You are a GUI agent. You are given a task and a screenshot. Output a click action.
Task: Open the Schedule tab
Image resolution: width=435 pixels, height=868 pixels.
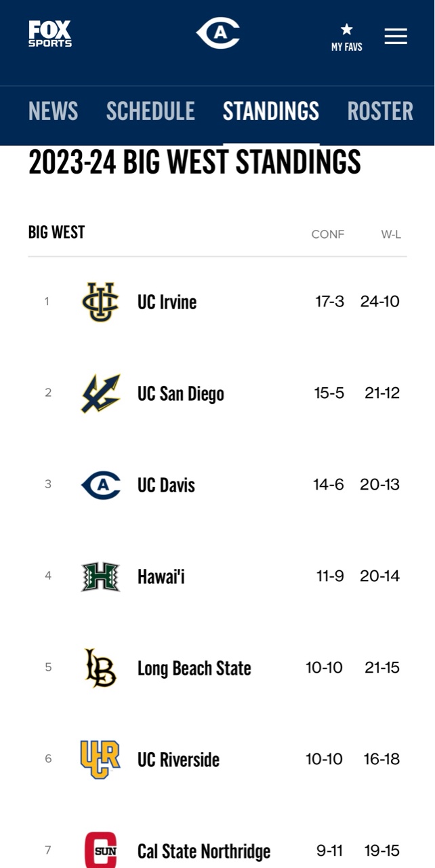tap(150, 111)
